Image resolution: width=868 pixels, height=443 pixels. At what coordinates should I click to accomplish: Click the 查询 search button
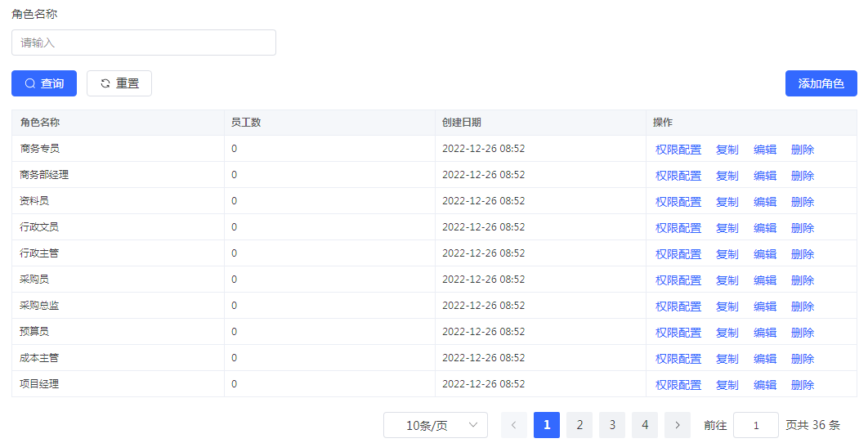[44, 83]
